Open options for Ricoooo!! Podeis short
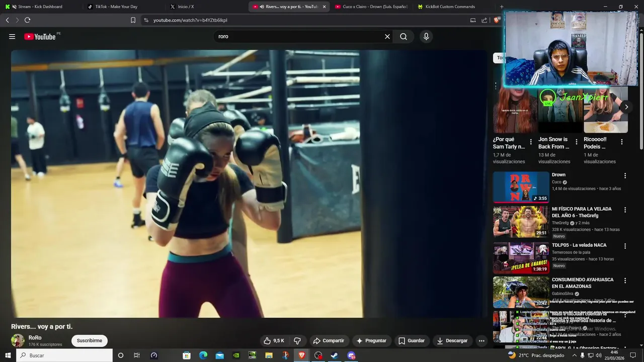The image size is (644, 362). [x=622, y=142]
